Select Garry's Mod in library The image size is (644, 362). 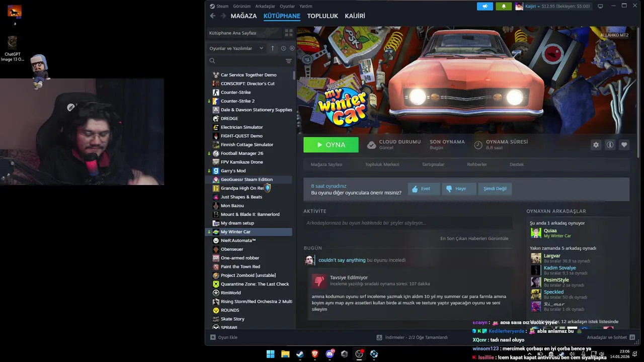[250, 171]
